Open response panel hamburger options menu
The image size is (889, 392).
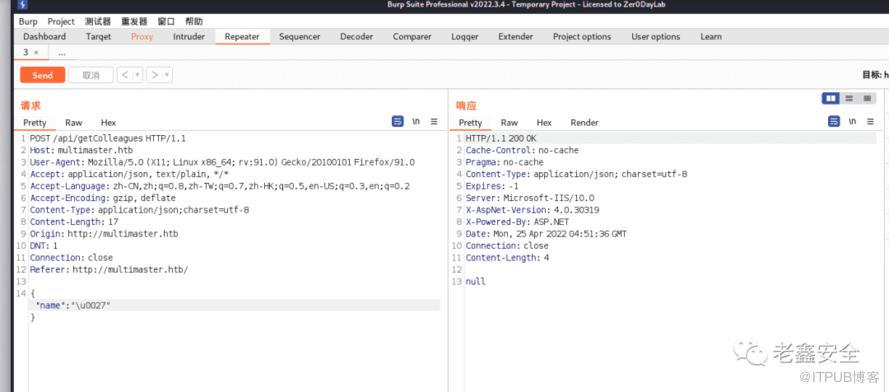point(870,121)
